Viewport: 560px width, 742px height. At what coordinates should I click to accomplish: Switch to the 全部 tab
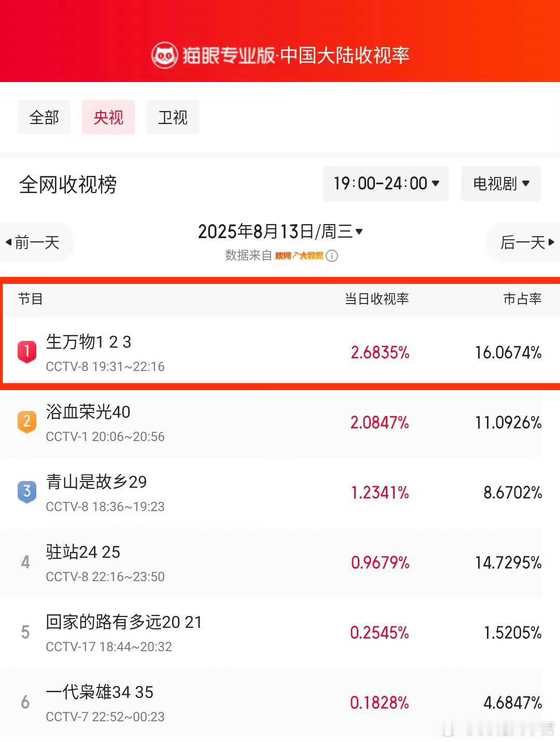tap(44, 117)
